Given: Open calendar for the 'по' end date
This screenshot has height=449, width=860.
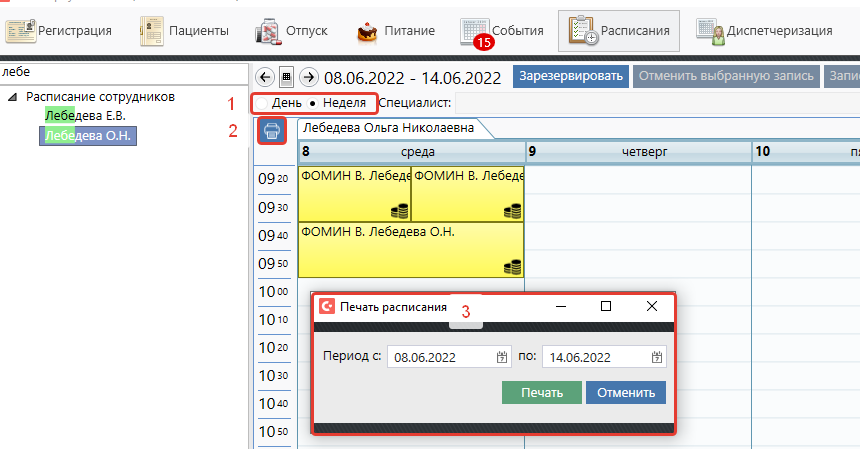Looking at the screenshot, I should [657, 357].
